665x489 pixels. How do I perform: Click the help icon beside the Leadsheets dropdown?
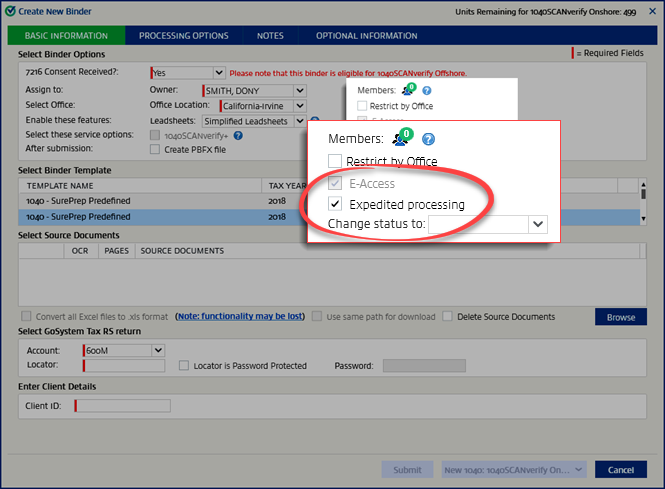(x=314, y=121)
